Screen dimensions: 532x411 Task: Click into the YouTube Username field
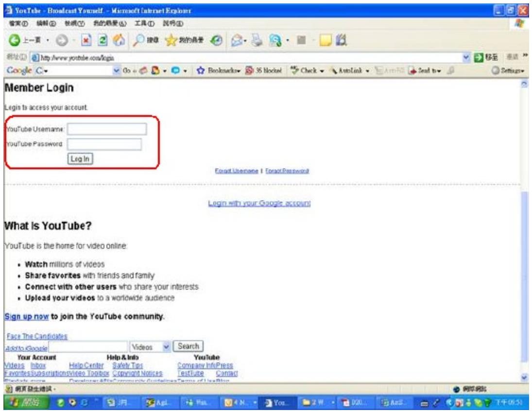coord(107,129)
